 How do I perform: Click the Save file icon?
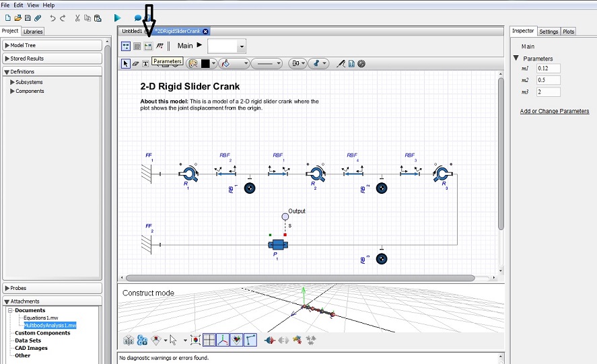28,17
